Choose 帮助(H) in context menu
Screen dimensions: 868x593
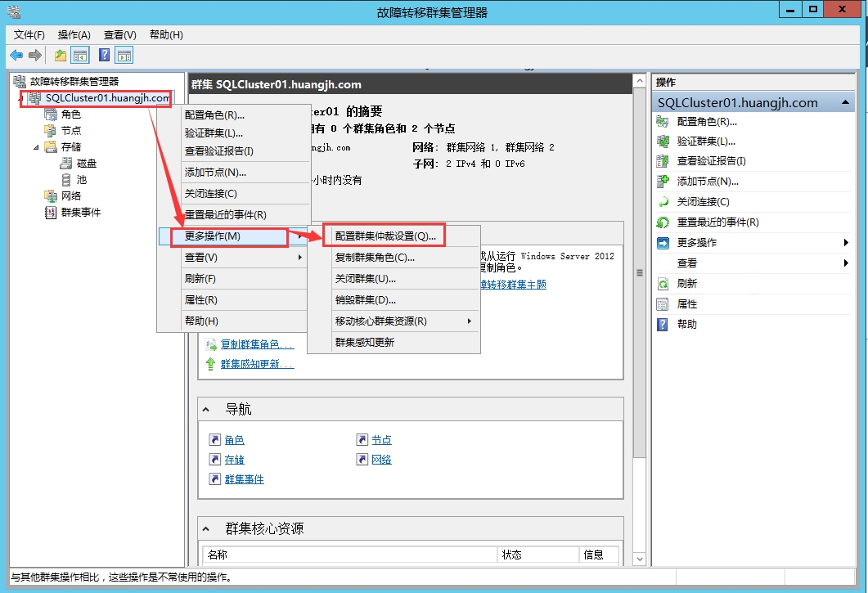pyautogui.click(x=234, y=321)
